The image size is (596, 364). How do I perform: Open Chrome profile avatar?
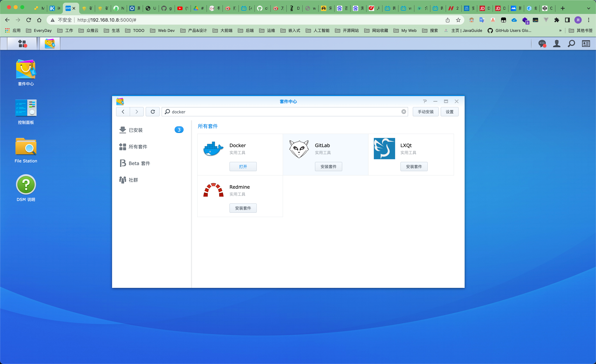click(x=578, y=20)
